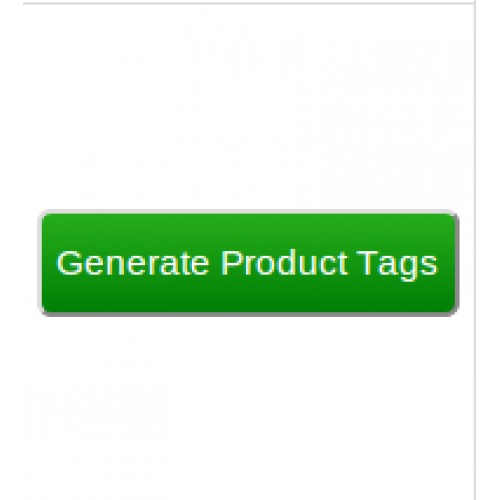Click the word Generate on the green button
Image resolution: width=500 pixels, height=500 pixels.
pyautogui.click(x=133, y=263)
